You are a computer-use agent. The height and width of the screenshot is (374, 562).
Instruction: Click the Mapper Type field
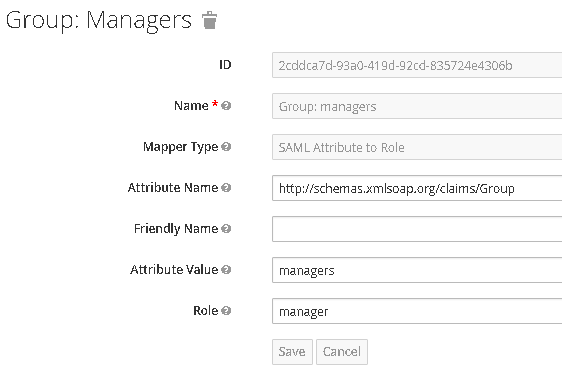pos(417,147)
